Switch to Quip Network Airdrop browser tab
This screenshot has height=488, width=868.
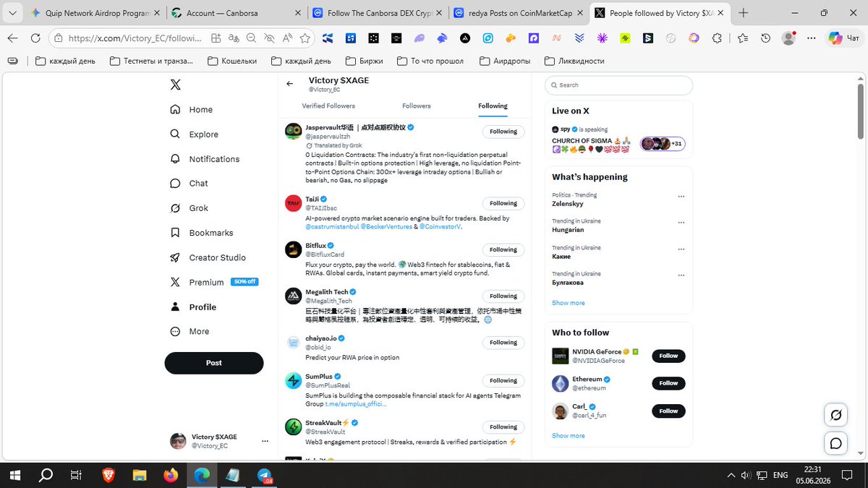point(95,13)
